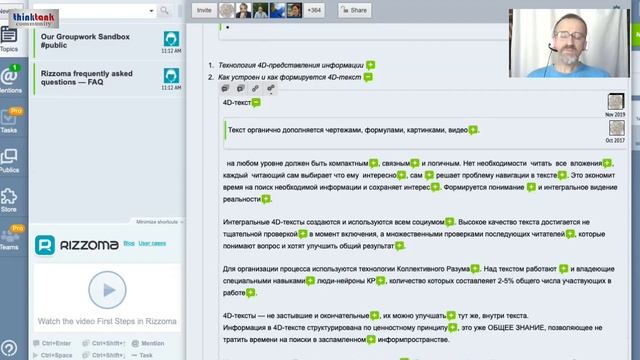Play the First Steps in Rizzoma video
The height and width of the screenshot is (360, 640).
pos(107,290)
